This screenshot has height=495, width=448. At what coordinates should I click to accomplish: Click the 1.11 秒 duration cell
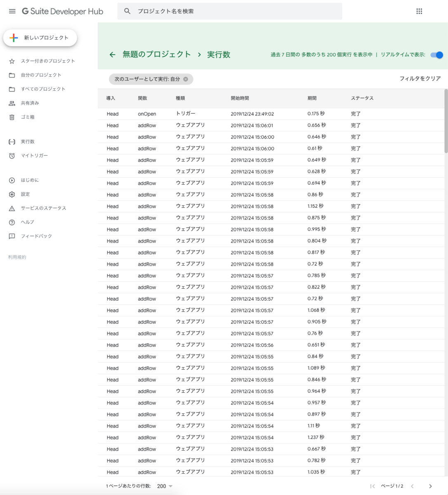[x=314, y=425]
